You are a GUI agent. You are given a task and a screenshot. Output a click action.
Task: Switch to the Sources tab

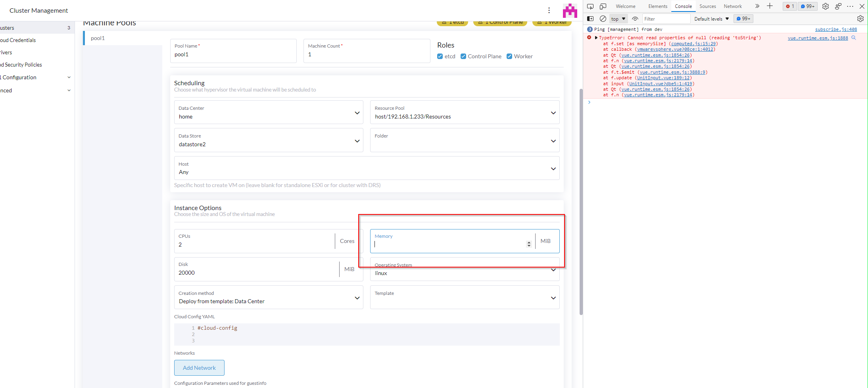tap(707, 6)
